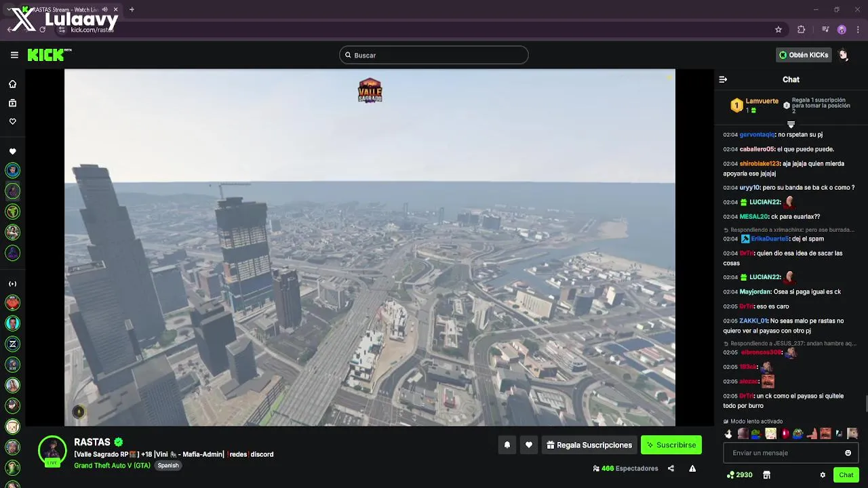Open the Kick hamburger menu

14,55
